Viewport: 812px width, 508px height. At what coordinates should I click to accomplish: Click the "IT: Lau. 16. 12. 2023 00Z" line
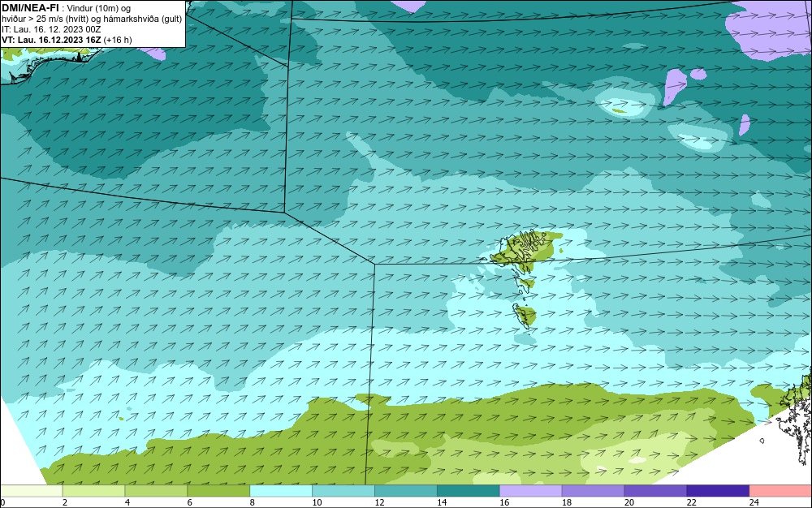point(50,29)
